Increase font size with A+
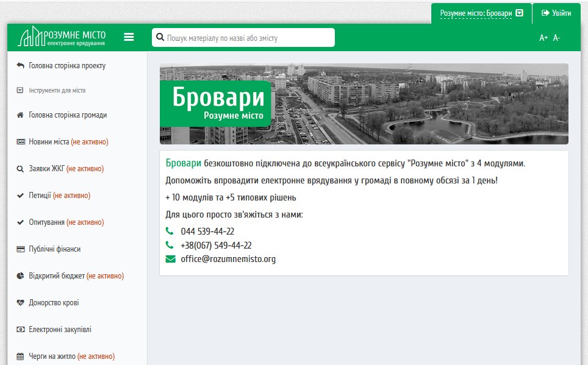 [x=543, y=38]
